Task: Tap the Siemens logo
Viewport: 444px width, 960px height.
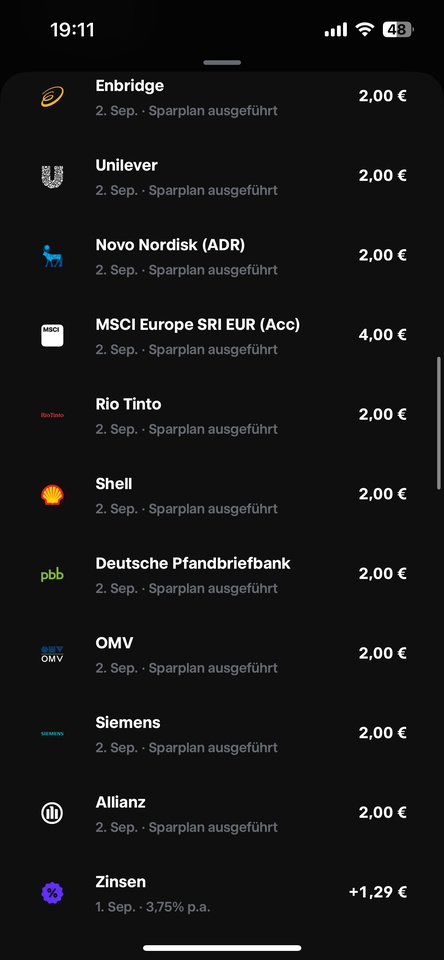Action: click(52, 733)
